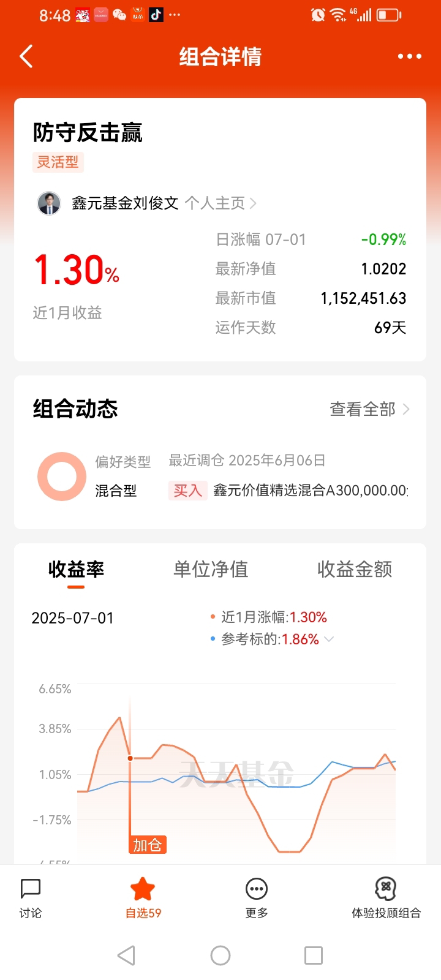Select the 收益率 tab
Image resolution: width=441 pixels, height=980 pixels.
pyautogui.click(x=76, y=570)
